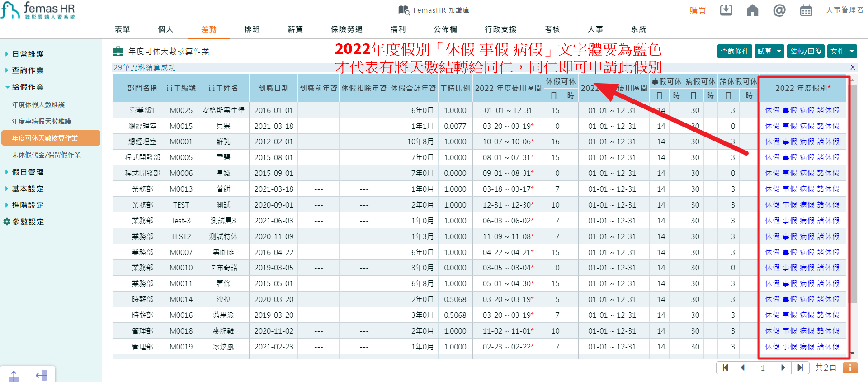Click the 購買 link in header
868x382 pixels.
point(698,10)
